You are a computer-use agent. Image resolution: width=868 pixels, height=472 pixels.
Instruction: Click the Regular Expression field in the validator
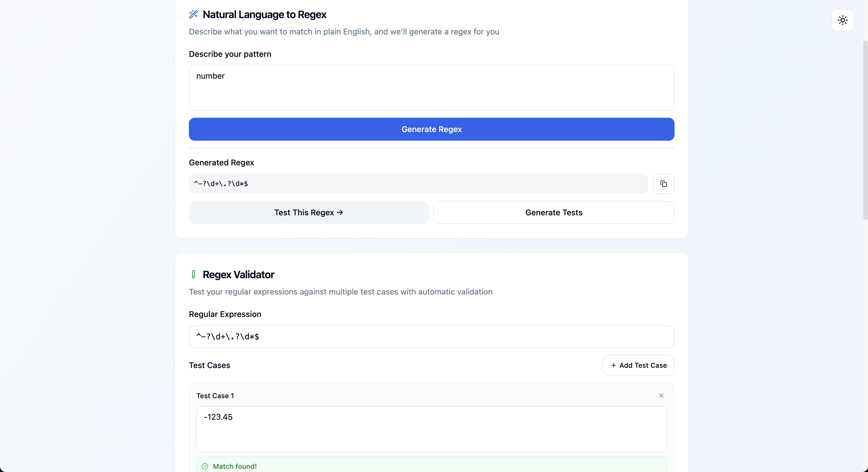pos(431,336)
